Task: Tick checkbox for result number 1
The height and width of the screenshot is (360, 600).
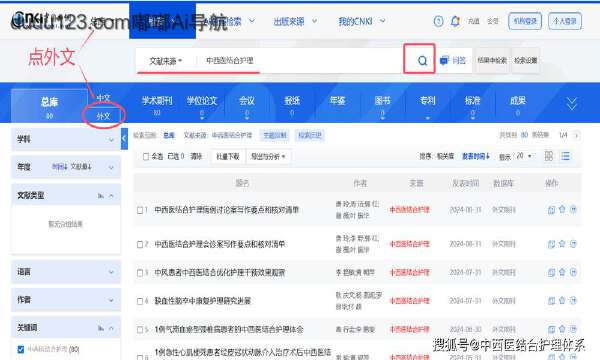Action: point(140,210)
